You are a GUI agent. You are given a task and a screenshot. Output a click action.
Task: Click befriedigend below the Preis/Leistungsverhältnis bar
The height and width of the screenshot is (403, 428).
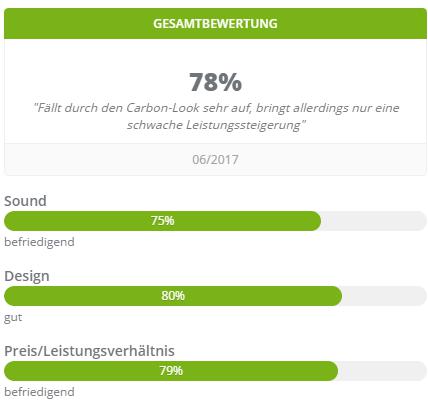pyautogui.click(x=39, y=392)
